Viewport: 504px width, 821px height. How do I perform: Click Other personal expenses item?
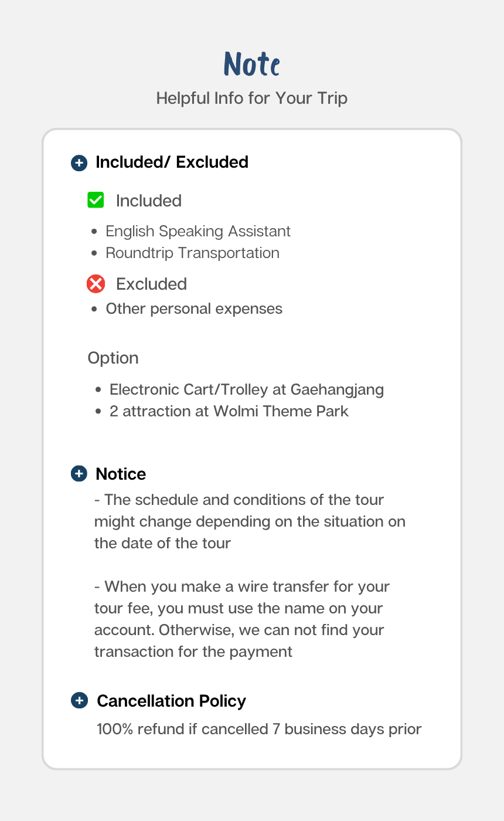[194, 308]
